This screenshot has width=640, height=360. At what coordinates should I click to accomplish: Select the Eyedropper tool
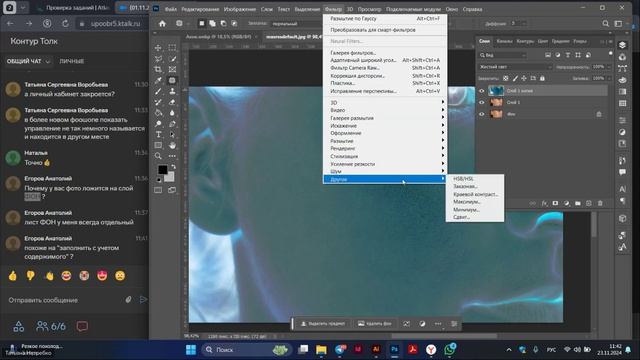point(158,80)
